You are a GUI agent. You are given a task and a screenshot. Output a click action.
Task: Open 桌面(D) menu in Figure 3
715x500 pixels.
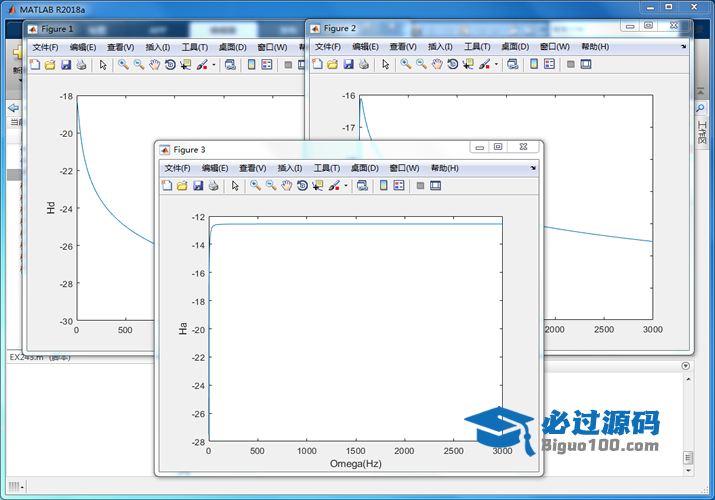(x=364, y=168)
